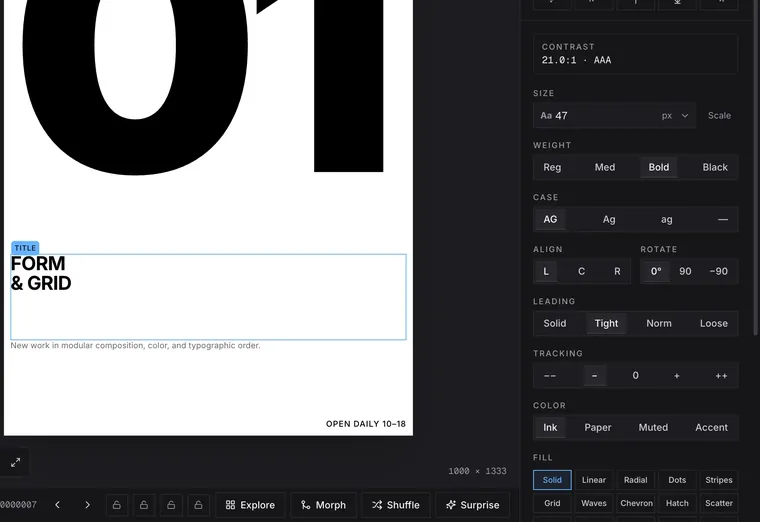Go to the next seed arrow
Image resolution: width=760 pixels, height=522 pixels.
(x=87, y=505)
